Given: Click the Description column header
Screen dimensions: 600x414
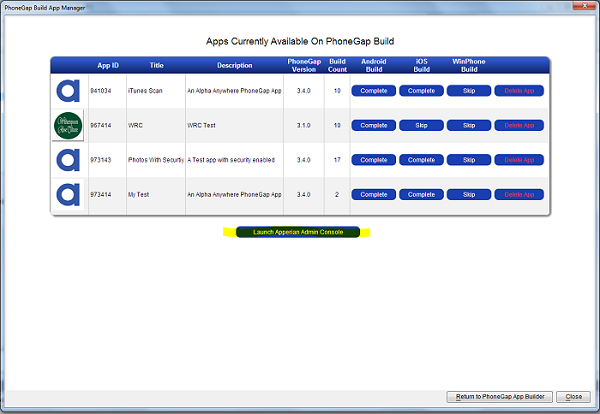Looking at the screenshot, I should click(235, 65).
